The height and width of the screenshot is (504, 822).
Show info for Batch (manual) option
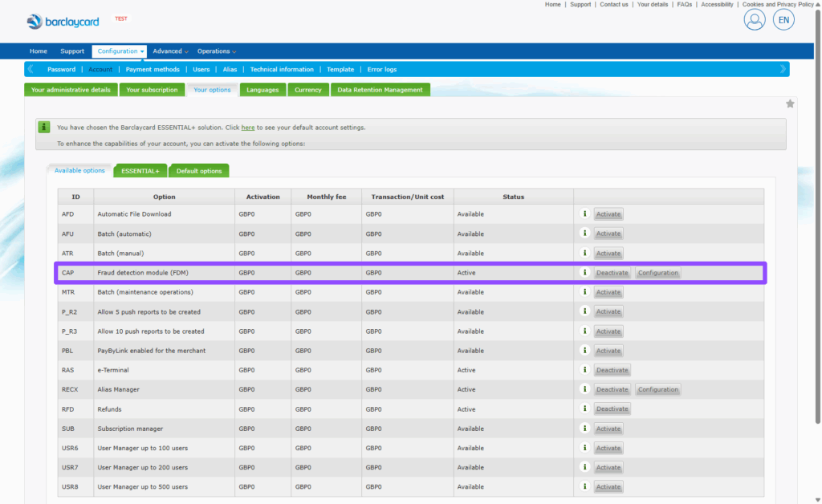click(584, 253)
